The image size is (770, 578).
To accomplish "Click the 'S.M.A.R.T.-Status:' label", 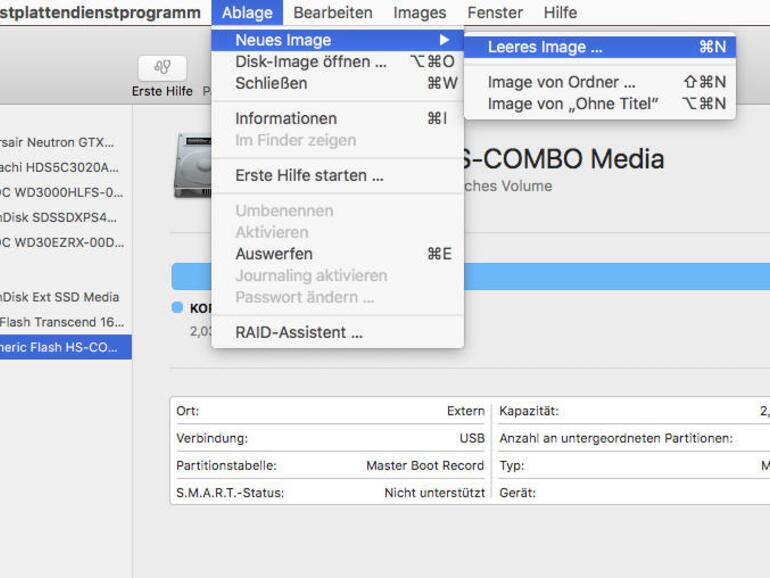I will (230, 493).
